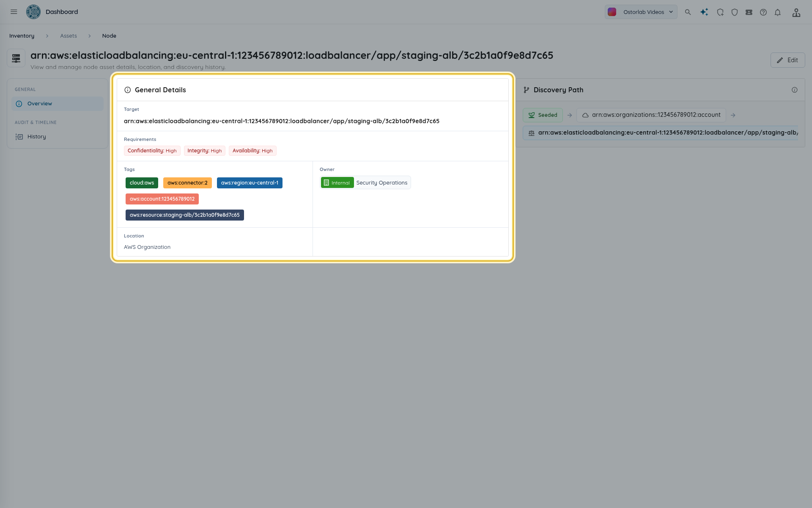Click the Internal owner badge
Viewport: 812px width, 508px height.
coord(337,183)
